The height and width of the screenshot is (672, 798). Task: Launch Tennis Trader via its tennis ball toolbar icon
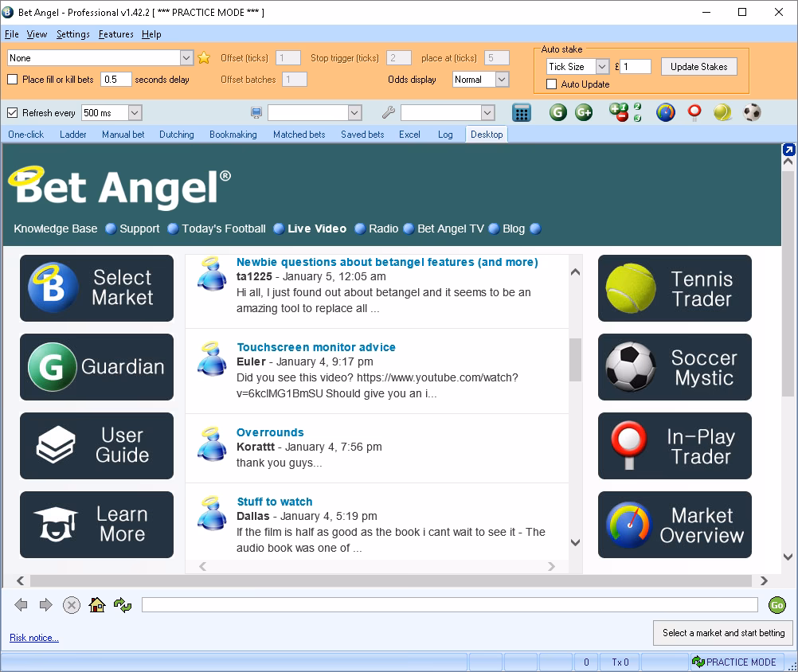722,113
